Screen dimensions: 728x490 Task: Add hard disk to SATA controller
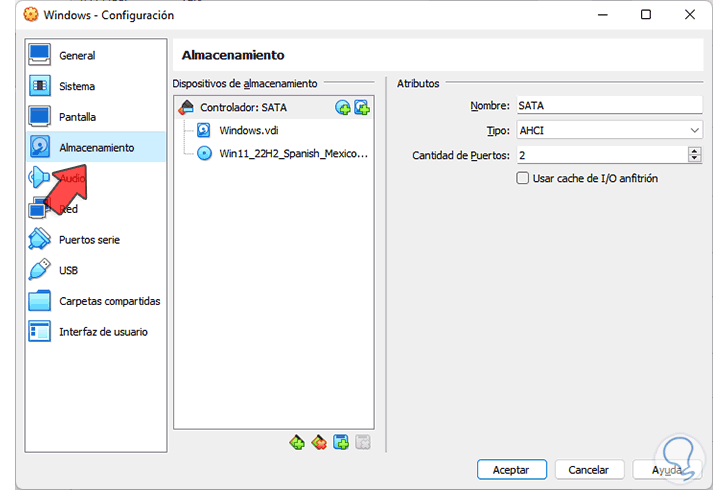coord(362,108)
